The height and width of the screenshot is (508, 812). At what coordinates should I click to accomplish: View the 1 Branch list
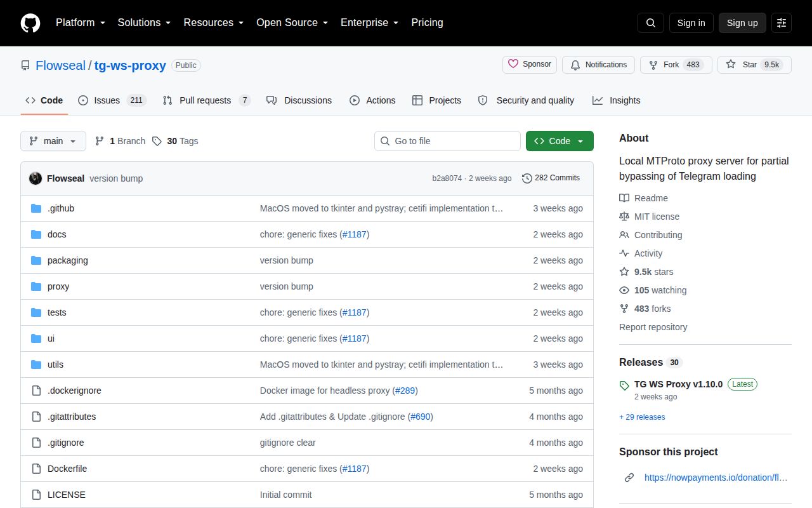[120, 141]
